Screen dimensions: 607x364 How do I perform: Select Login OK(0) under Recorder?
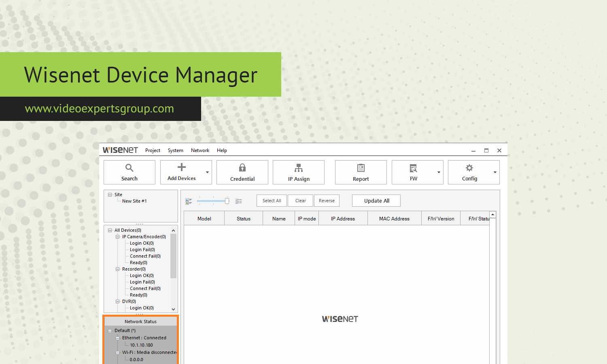142,275
